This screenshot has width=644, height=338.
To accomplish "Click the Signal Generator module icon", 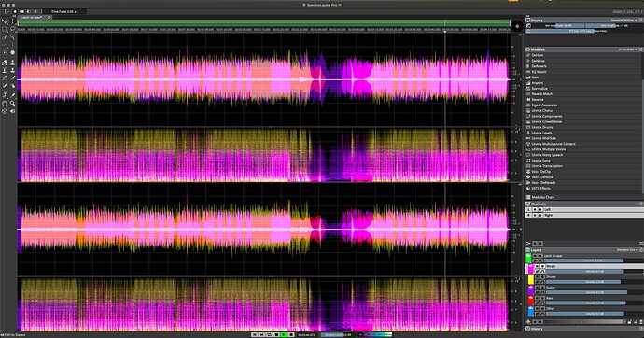I will 528,106.
